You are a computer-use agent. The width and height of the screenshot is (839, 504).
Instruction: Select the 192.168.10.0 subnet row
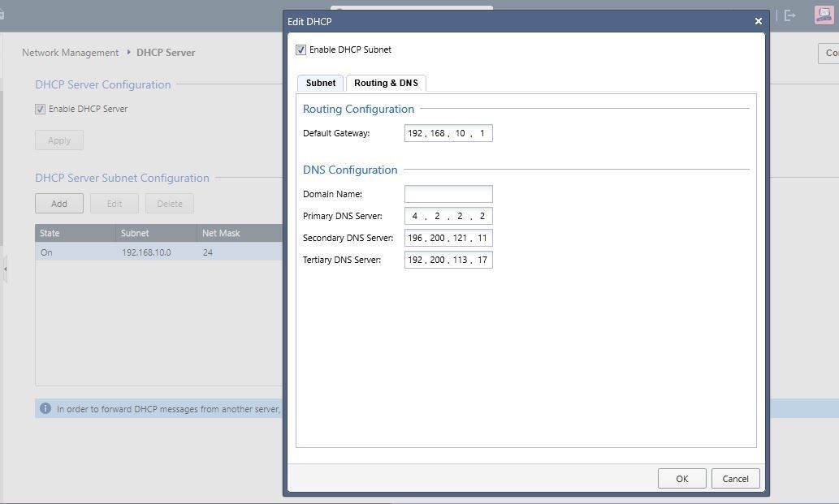pyautogui.click(x=146, y=252)
